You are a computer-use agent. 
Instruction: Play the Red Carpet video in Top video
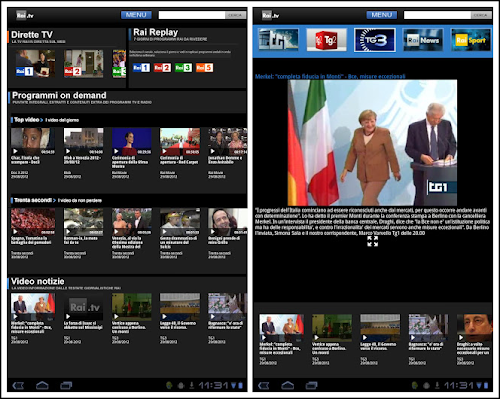[180, 141]
